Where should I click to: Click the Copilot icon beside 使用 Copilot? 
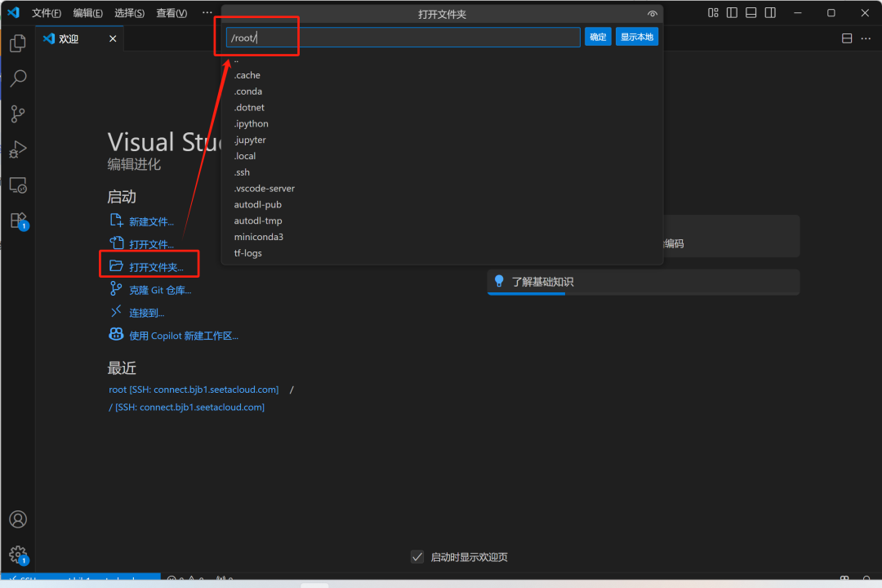coord(117,334)
